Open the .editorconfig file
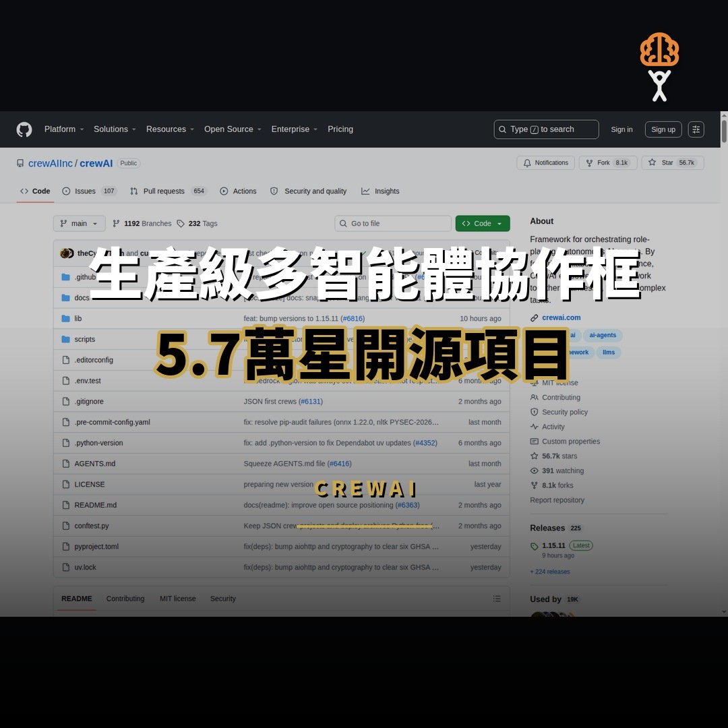This screenshot has height=728, width=728. pyautogui.click(x=94, y=360)
